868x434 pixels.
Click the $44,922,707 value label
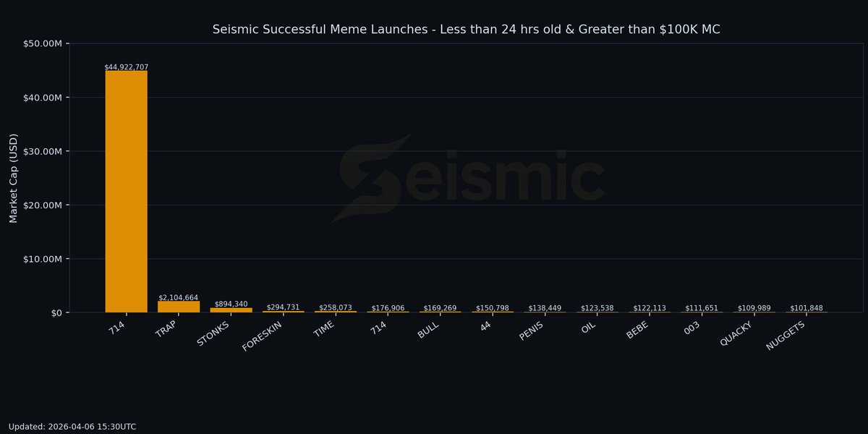(127, 67)
